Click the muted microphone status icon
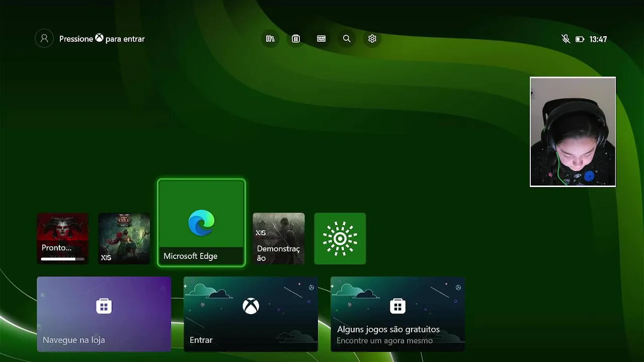 [566, 39]
